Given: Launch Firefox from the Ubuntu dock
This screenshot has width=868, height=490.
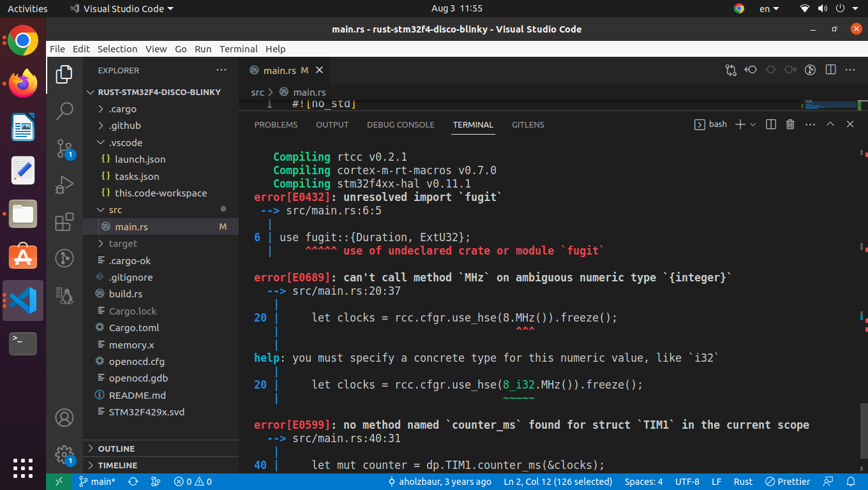Looking at the screenshot, I should tap(22, 83).
